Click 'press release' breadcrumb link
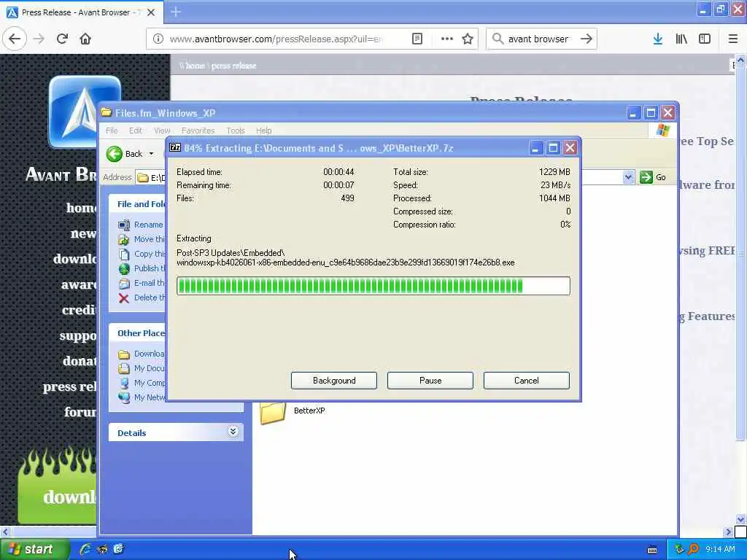The height and width of the screenshot is (560, 747). pyautogui.click(x=233, y=66)
